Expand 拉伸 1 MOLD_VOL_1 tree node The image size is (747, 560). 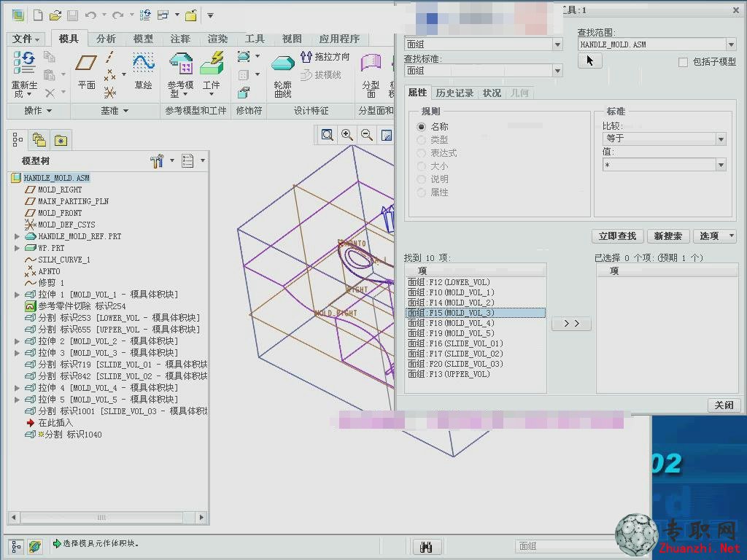18,295
